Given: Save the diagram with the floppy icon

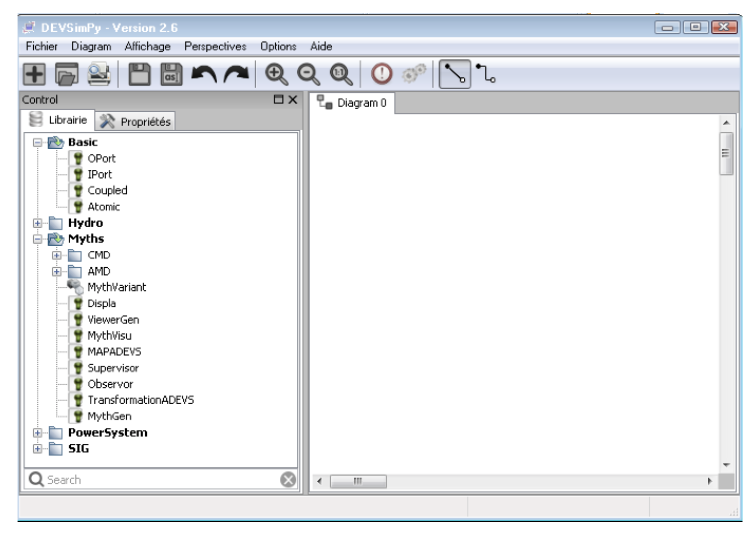Looking at the screenshot, I should (139, 74).
